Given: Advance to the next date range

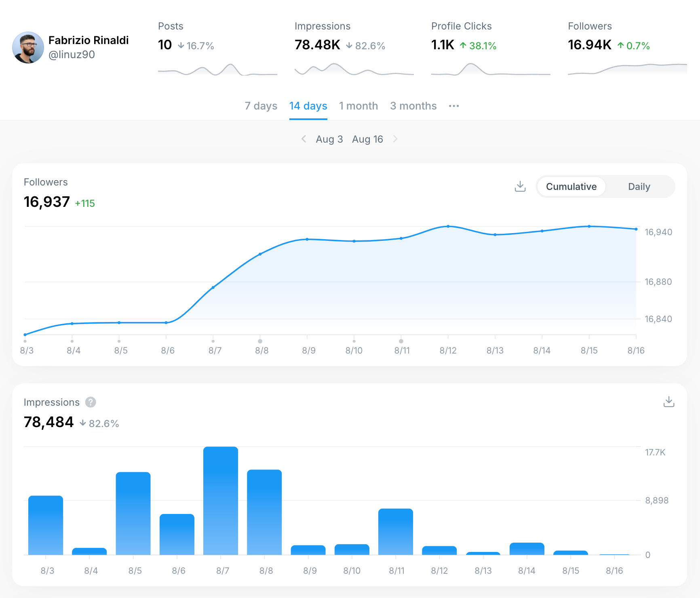Looking at the screenshot, I should (x=395, y=139).
